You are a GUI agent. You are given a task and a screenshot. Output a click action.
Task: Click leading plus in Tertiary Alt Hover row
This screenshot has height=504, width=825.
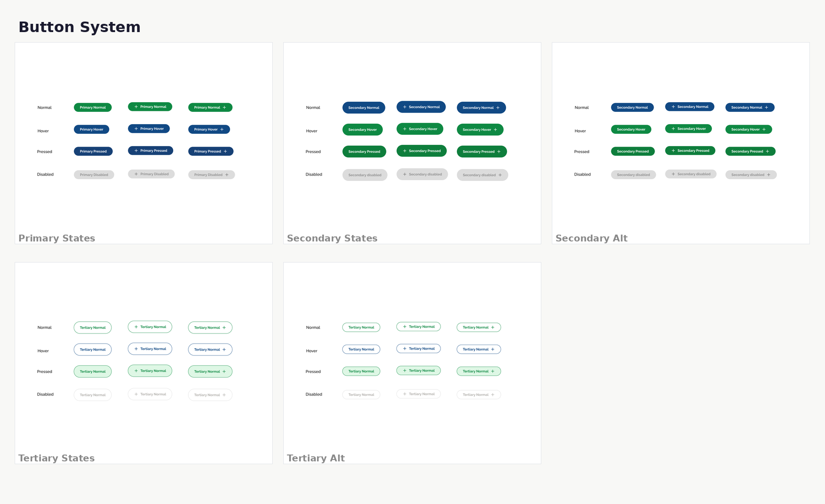click(x=405, y=349)
